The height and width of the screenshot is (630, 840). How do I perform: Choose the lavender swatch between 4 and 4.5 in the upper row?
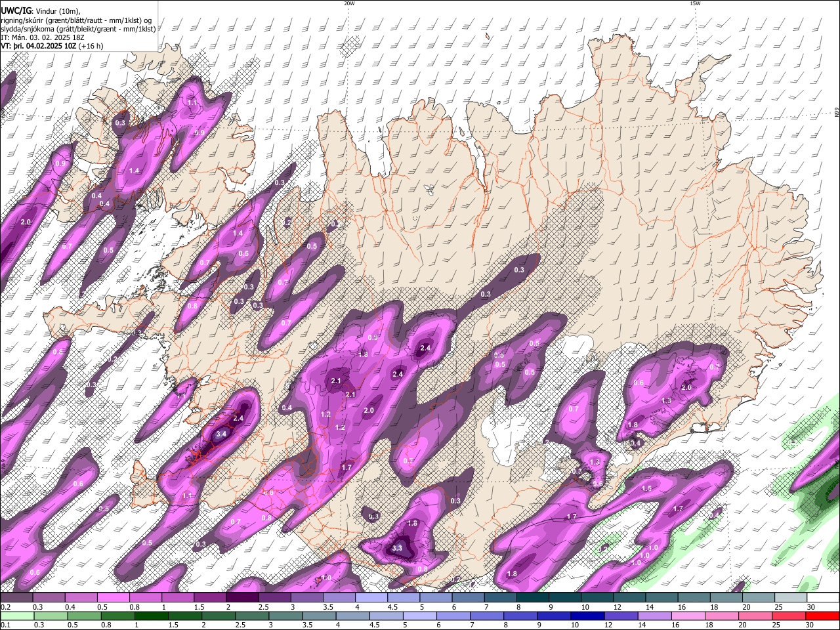(x=371, y=598)
